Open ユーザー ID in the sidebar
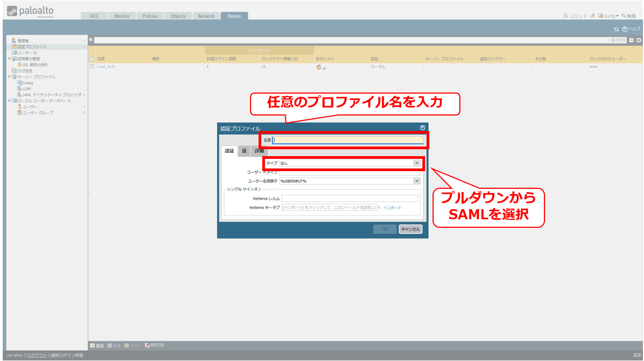644x361 pixels. [27, 52]
